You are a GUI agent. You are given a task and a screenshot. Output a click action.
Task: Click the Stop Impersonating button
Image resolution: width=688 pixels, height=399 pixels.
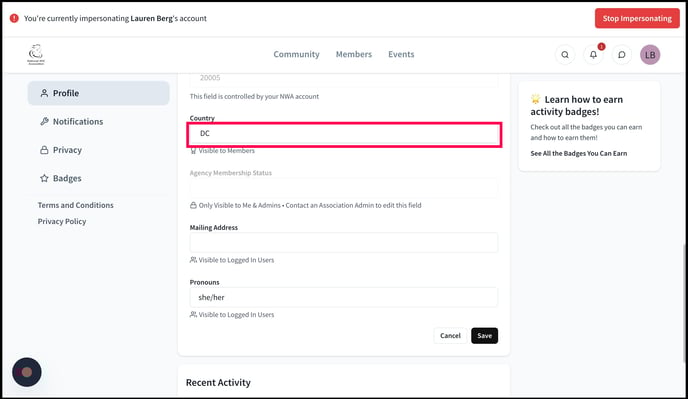637,18
